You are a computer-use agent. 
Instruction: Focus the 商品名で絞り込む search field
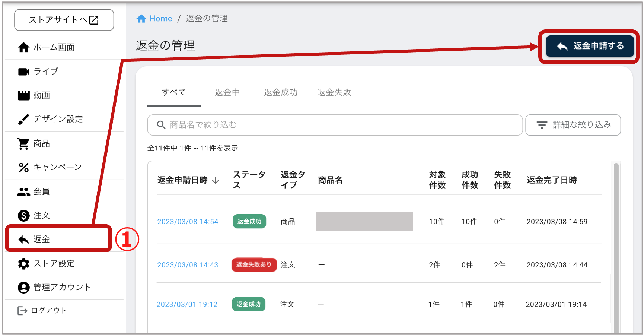335,125
